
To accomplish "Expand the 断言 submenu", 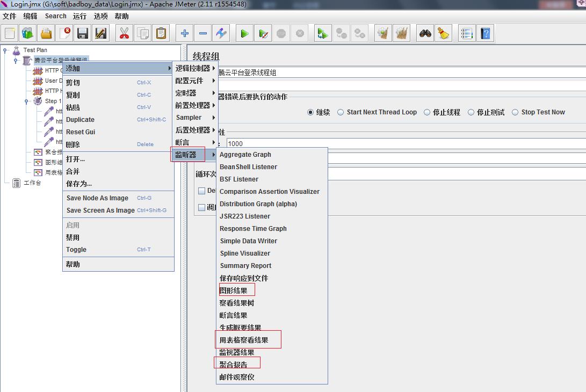I will tap(195, 142).
